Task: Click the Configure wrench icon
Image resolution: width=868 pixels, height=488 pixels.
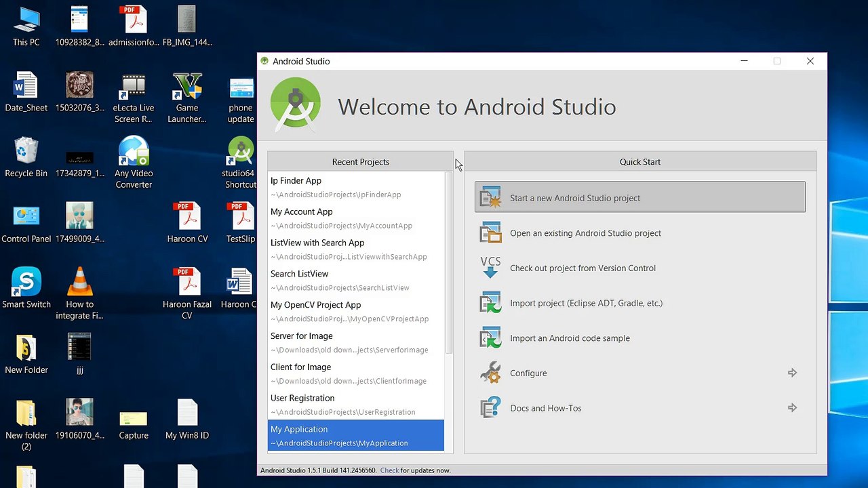Action: pos(490,373)
